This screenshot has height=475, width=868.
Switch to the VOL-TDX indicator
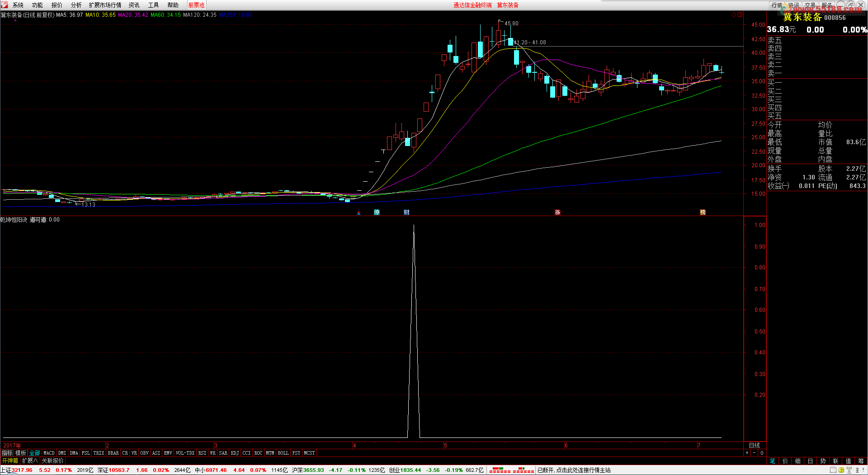(185, 453)
